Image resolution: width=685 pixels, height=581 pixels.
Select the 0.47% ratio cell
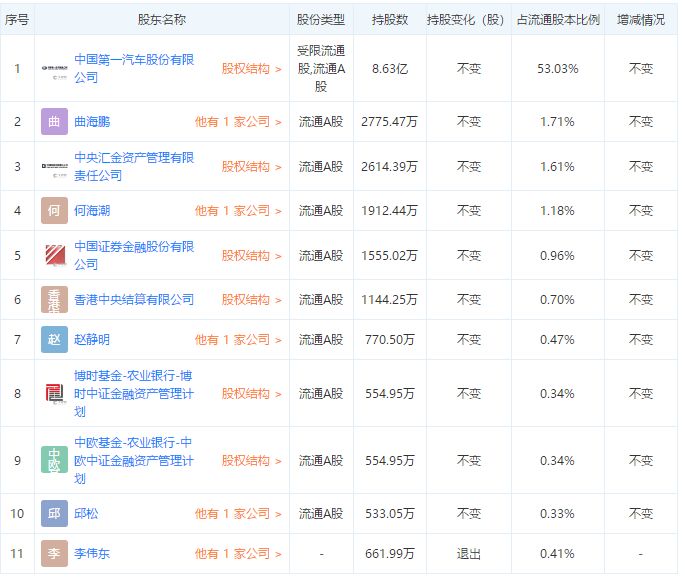point(558,339)
